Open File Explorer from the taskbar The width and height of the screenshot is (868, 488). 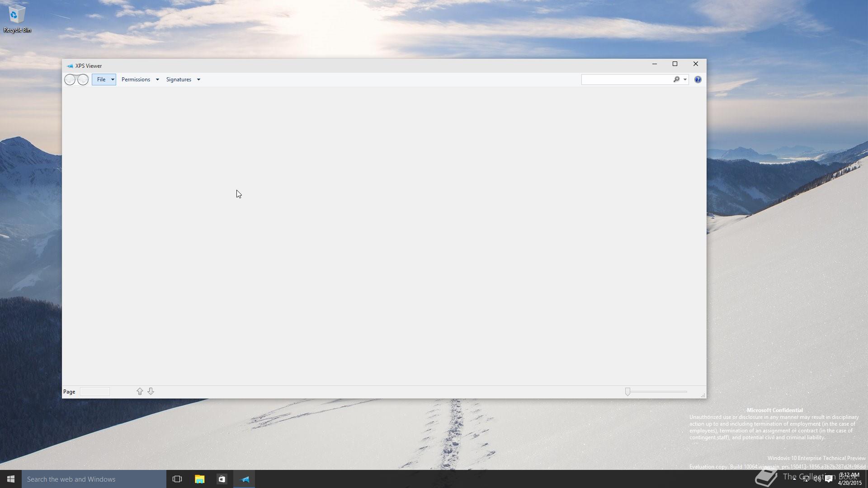coord(199,479)
